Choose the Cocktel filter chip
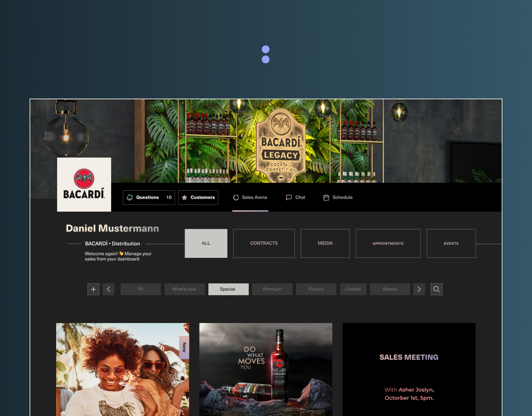This screenshot has width=532, height=416. [x=353, y=289]
